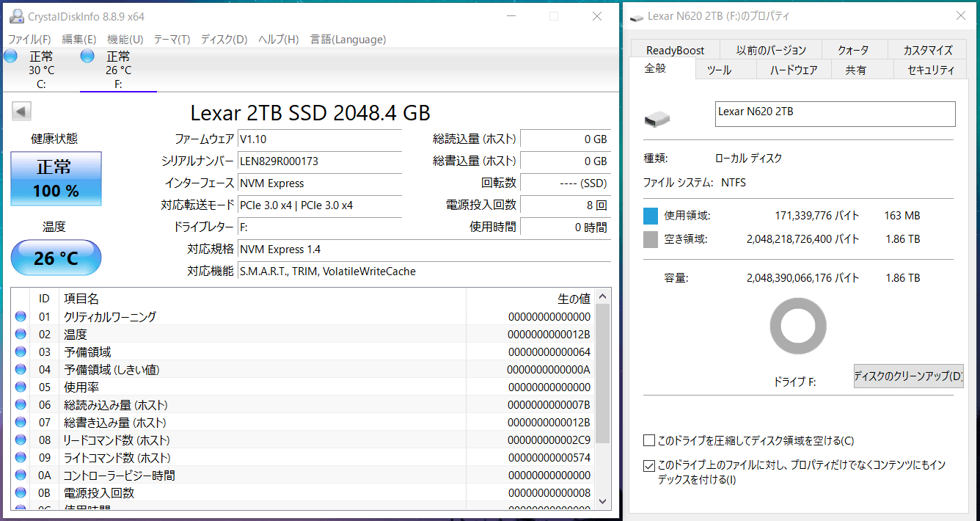The image size is (980, 521).
Task: Click the status orb for ID 03 予備領域
Action: [x=21, y=352]
